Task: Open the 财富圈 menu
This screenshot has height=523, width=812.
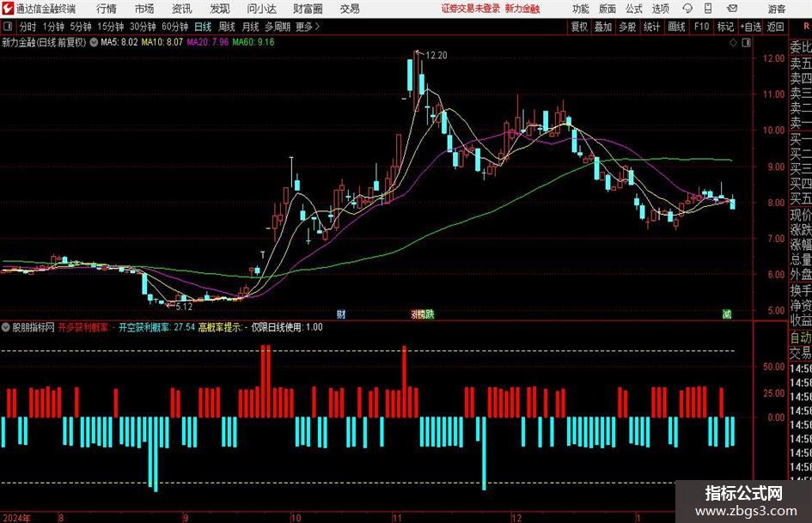Action: coord(308,9)
